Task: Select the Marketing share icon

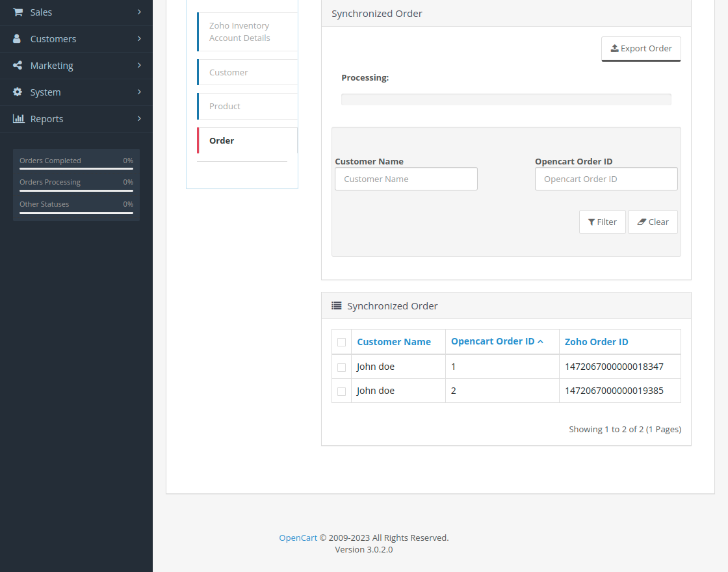Action: click(x=16, y=65)
